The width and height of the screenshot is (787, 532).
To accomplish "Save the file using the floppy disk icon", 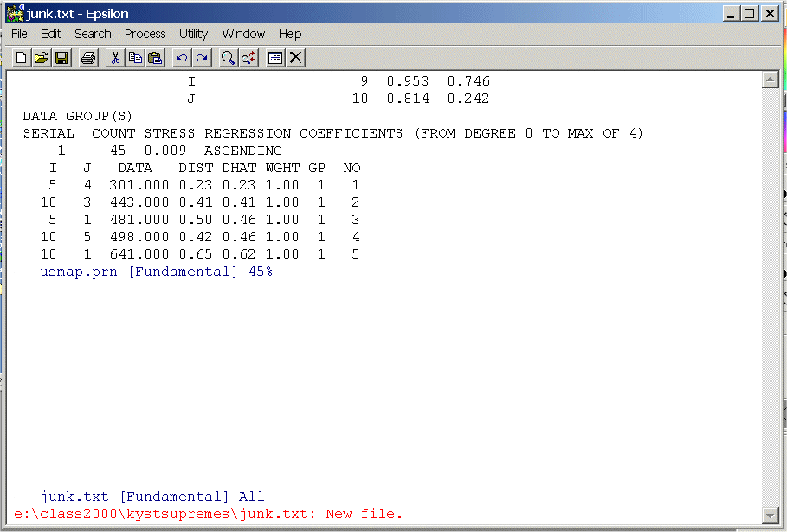I will (x=61, y=58).
